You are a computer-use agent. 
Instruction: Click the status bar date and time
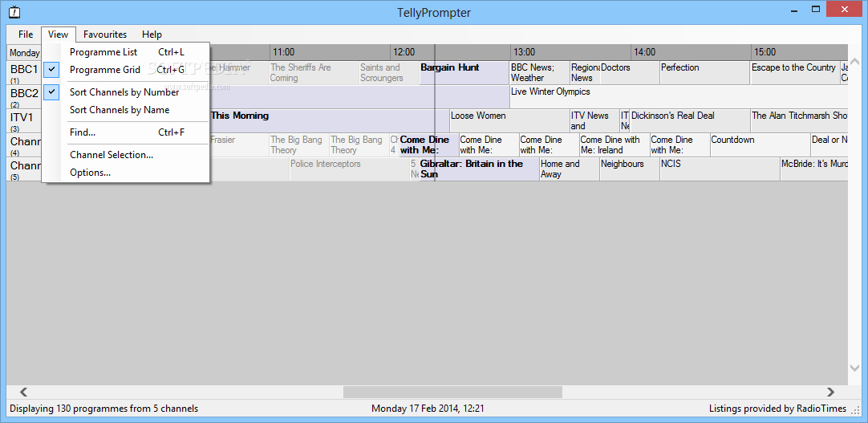coord(428,409)
